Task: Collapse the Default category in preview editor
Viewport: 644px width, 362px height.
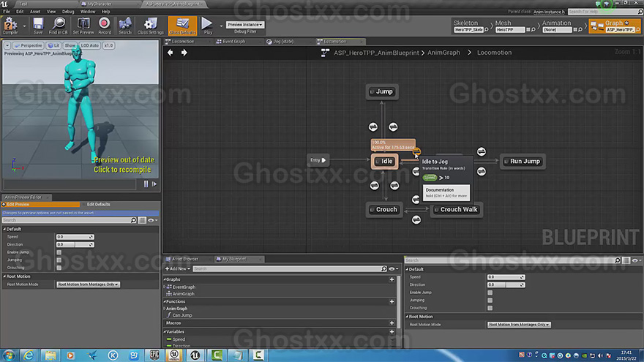Action: (5, 229)
